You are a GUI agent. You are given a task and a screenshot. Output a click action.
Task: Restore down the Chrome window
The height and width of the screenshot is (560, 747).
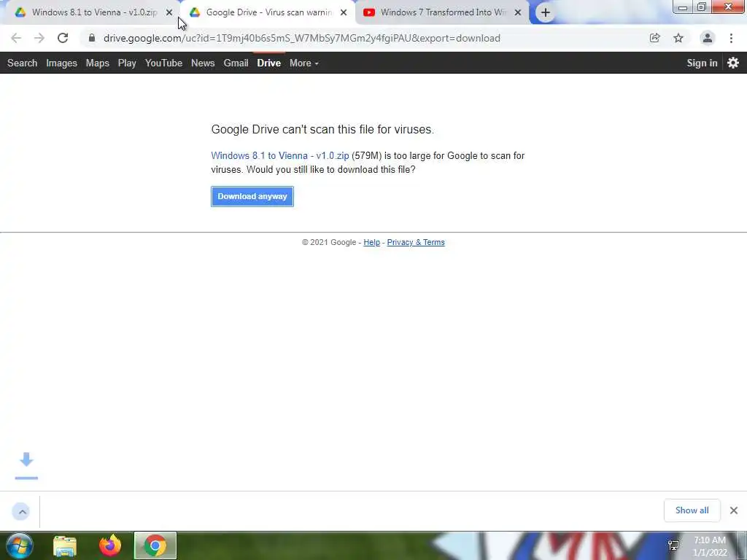[x=702, y=7]
